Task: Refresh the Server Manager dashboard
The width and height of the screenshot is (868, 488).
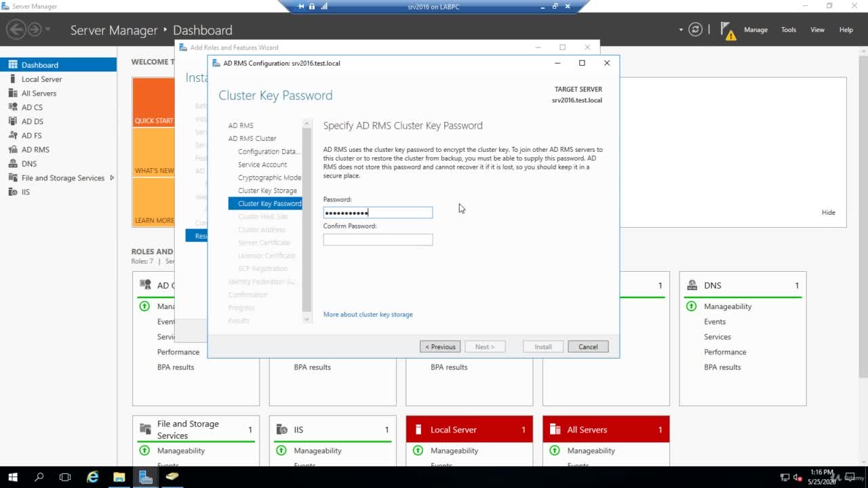Action: pos(695,30)
